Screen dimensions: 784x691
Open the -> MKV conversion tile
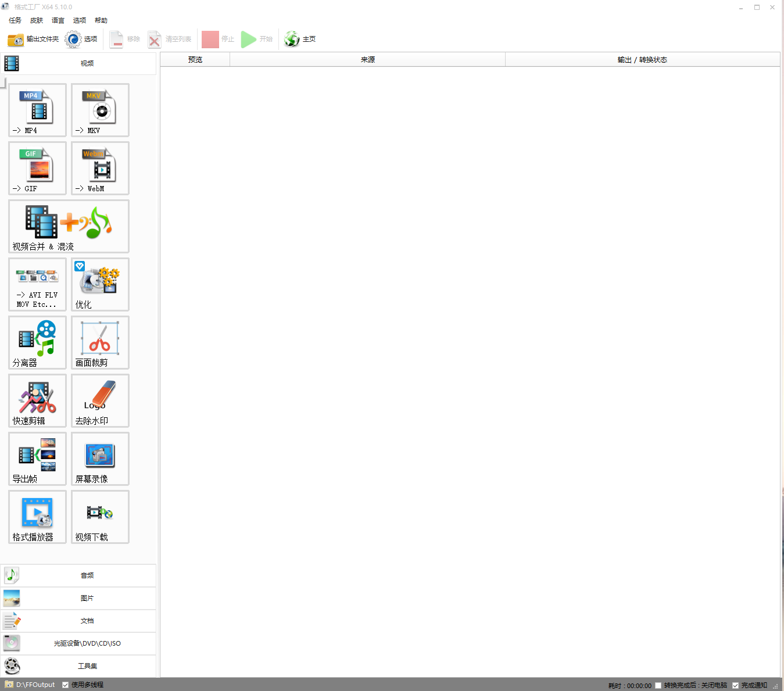tap(100, 110)
